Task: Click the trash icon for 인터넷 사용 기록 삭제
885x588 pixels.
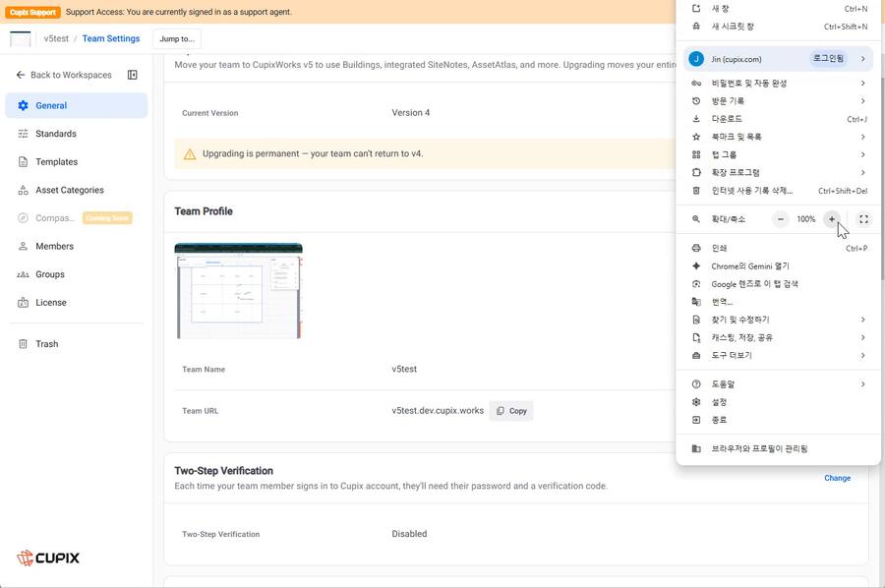Action: 696,191
